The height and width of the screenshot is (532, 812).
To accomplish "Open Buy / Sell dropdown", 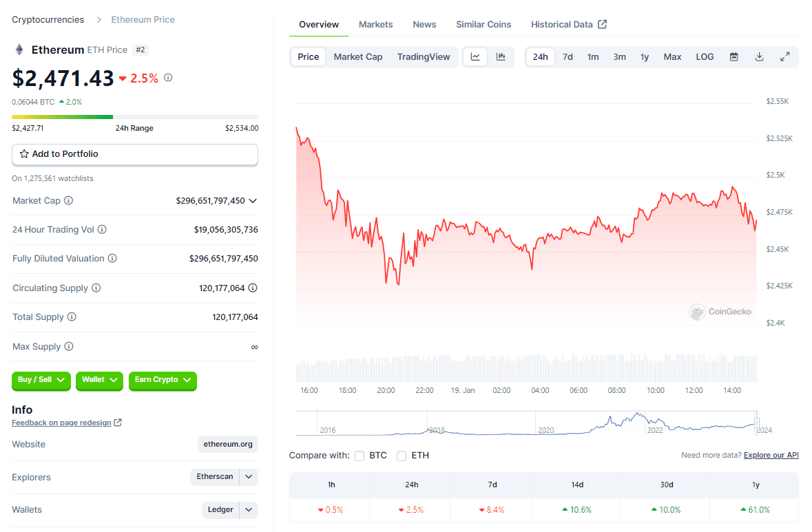I will tap(41, 380).
